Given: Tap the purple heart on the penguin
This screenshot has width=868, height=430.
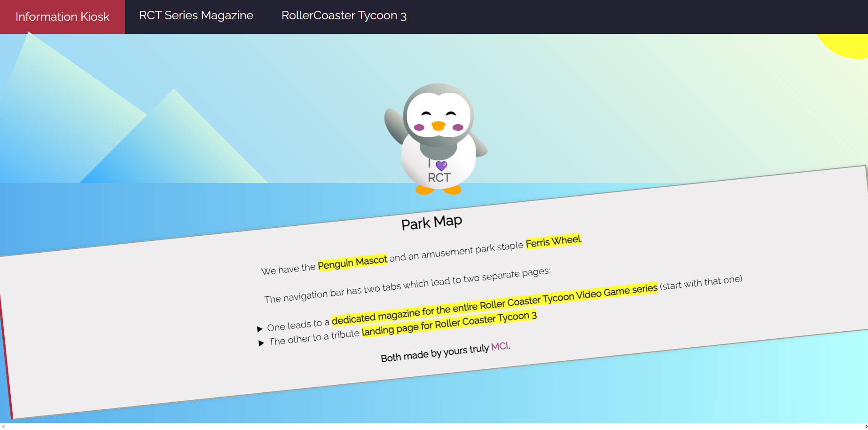Looking at the screenshot, I should click(x=441, y=166).
